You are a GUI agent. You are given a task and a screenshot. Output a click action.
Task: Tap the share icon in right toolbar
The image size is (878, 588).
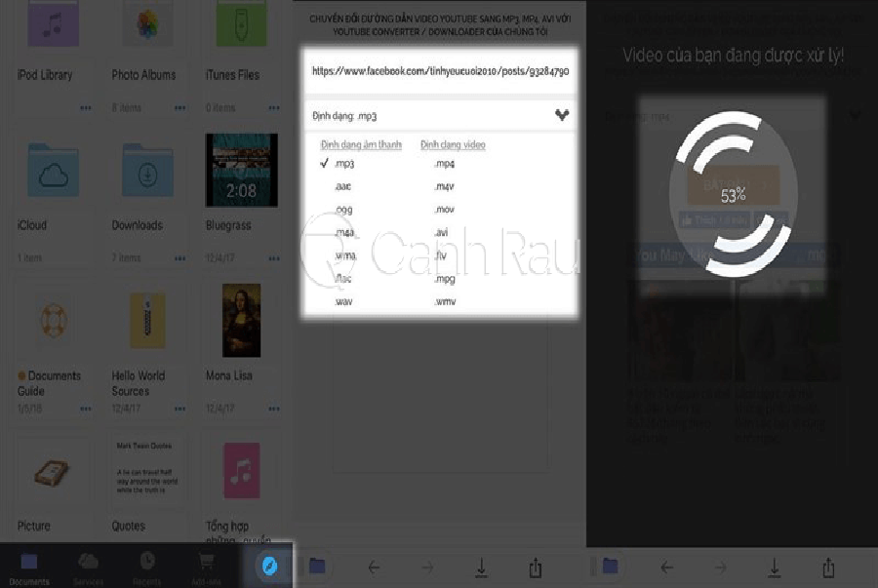point(827,567)
